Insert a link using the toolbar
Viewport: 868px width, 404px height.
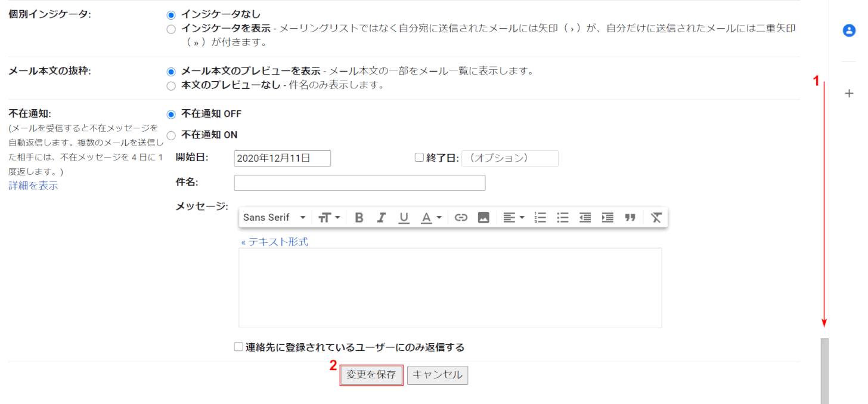pos(461,218)
